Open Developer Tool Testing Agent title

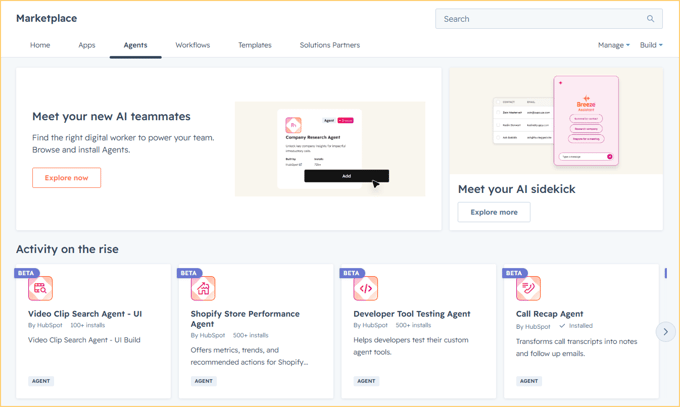coord(412,314)
